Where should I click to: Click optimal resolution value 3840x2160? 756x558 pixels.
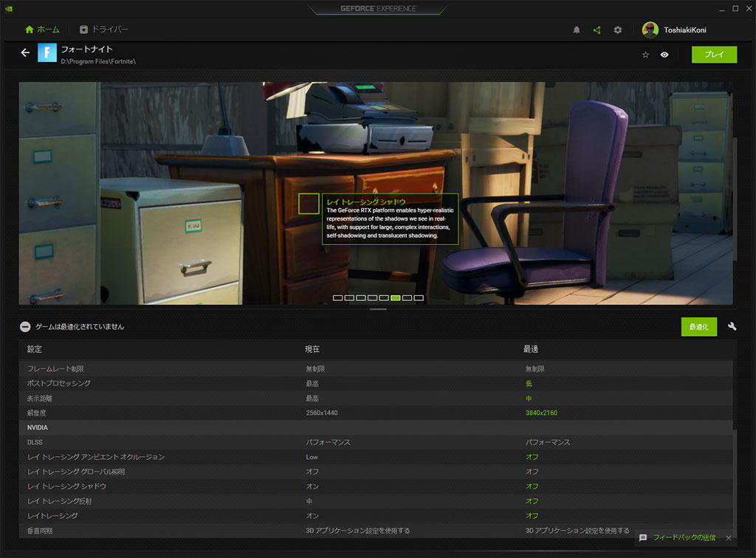541,413
